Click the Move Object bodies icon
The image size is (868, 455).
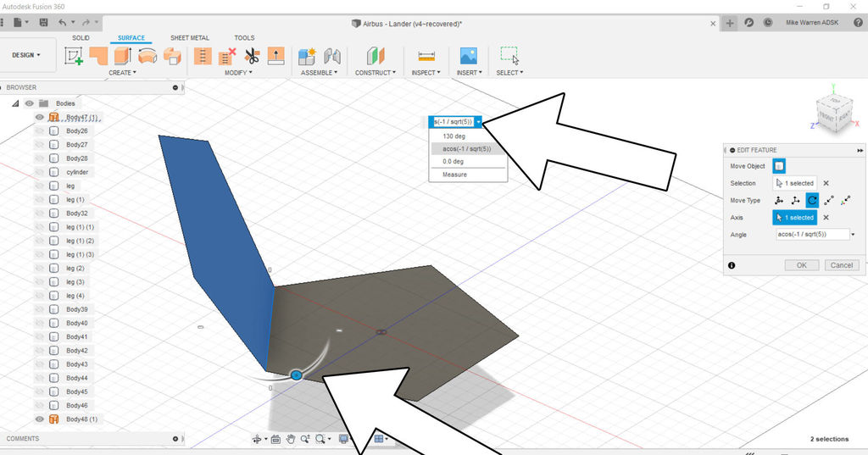coord(779,166)
